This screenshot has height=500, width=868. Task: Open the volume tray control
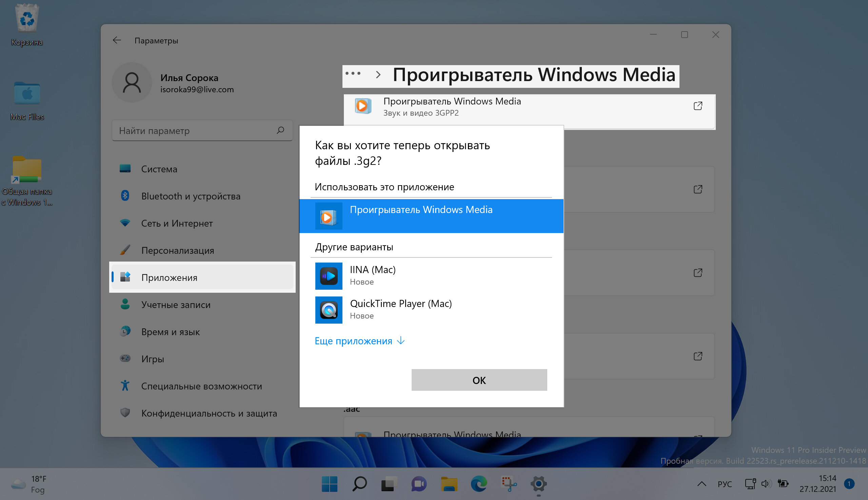tap(766, 484)
